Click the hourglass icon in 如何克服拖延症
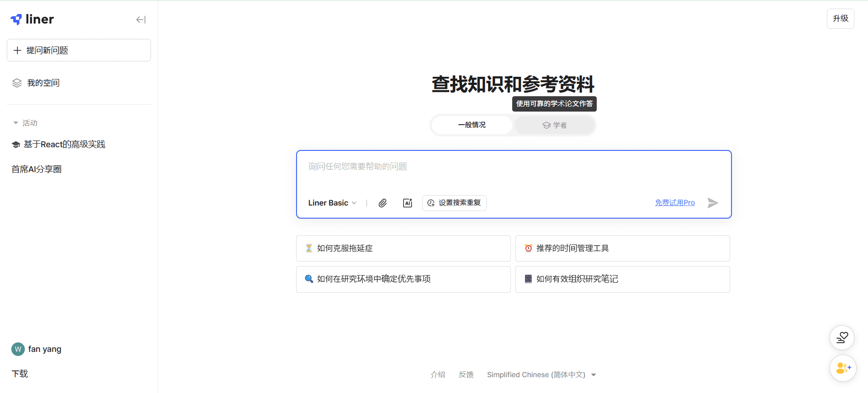Image resolution: width=868 pixels, height=393 pixels. [309, 248]
